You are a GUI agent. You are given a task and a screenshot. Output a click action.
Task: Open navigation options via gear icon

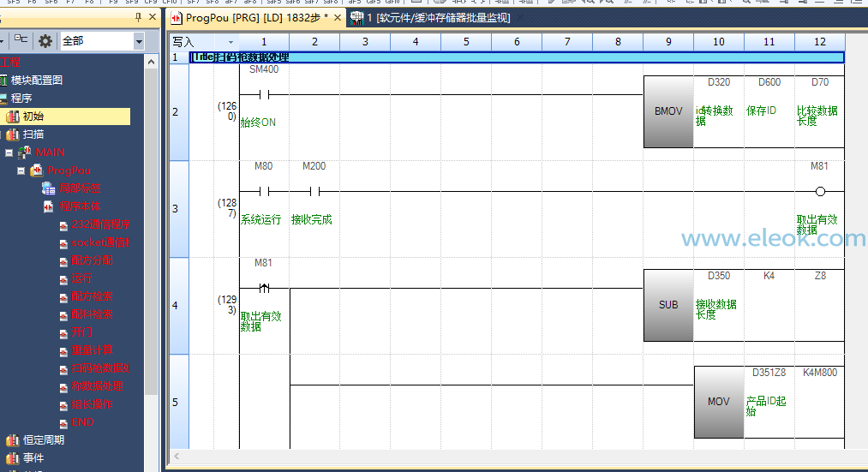coord(45,41)
